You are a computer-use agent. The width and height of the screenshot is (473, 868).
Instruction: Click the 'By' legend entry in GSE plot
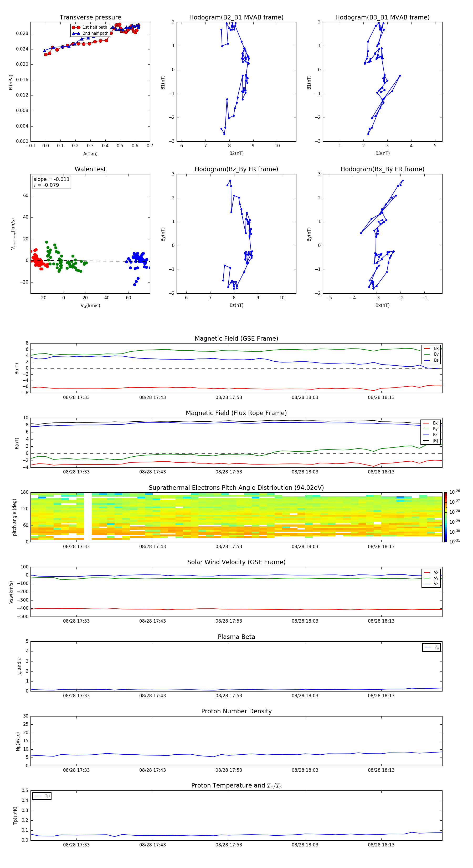(x=431, y=355)
